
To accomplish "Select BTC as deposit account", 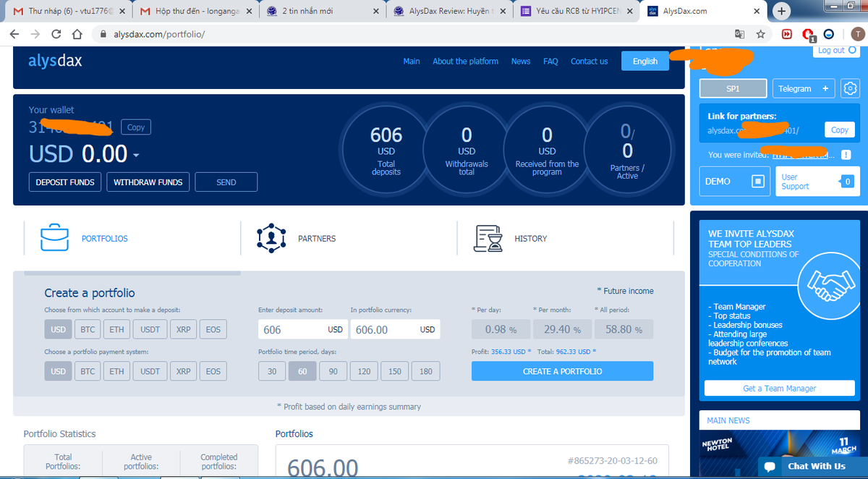I will 88,329.
